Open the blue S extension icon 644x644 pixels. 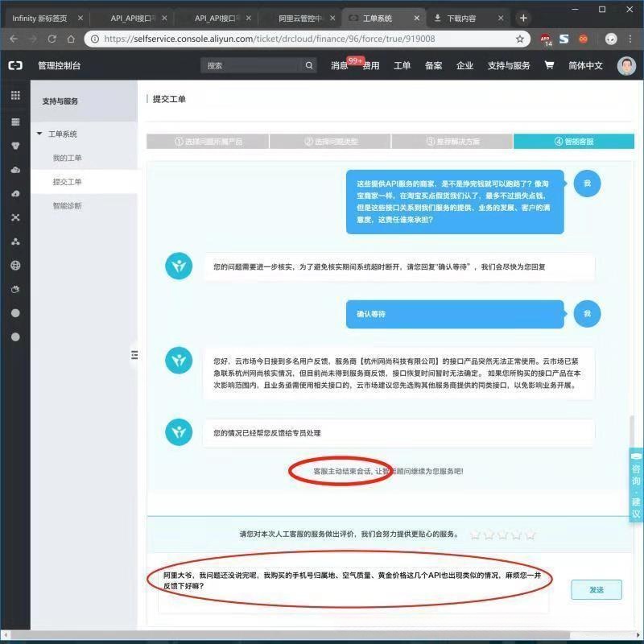(564, 39)
